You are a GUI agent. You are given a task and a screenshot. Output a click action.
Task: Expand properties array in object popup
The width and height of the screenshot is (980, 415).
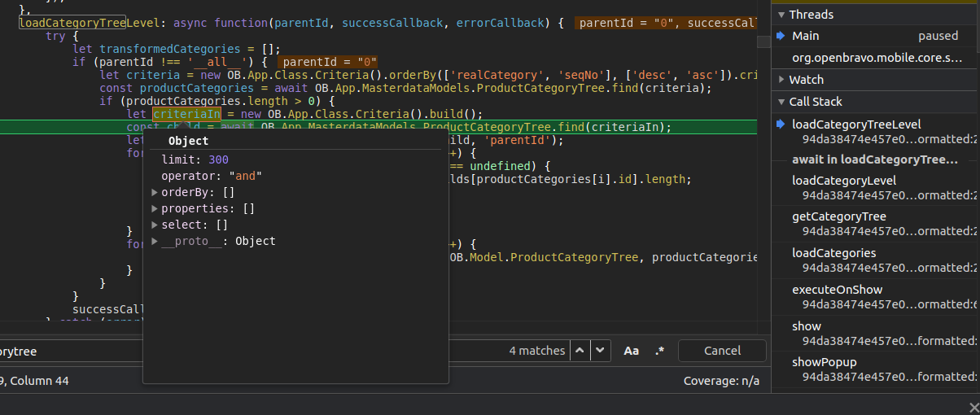(155, 209)
